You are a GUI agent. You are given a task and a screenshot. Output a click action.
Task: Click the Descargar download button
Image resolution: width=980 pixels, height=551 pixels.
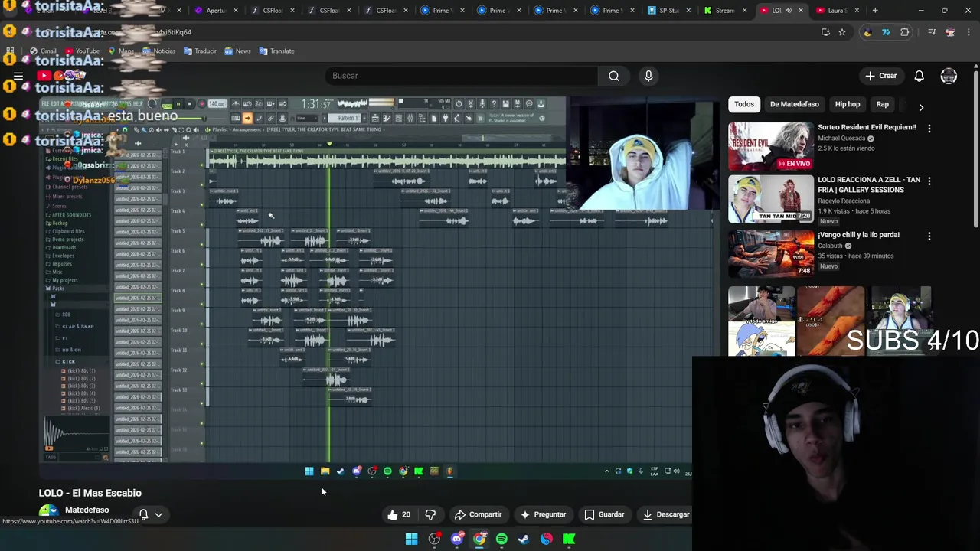[665, 514]
